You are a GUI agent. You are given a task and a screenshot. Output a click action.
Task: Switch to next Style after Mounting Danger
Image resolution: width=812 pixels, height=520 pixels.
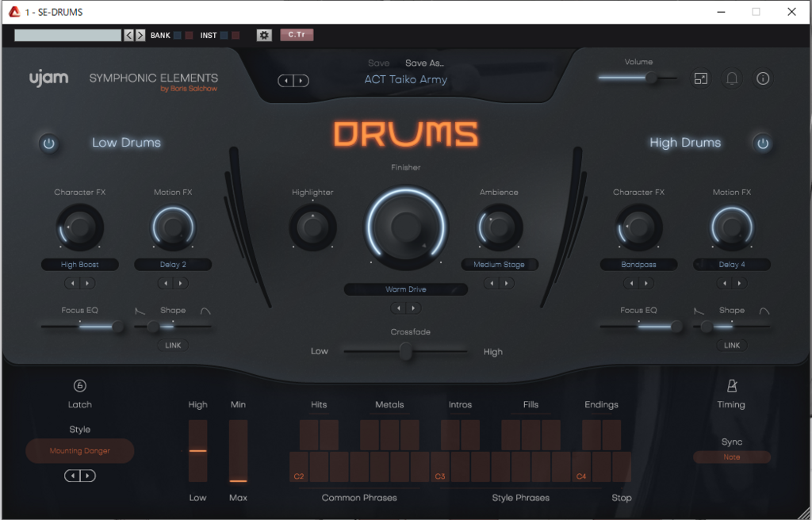pyautogui.click(x=87, y=476)
